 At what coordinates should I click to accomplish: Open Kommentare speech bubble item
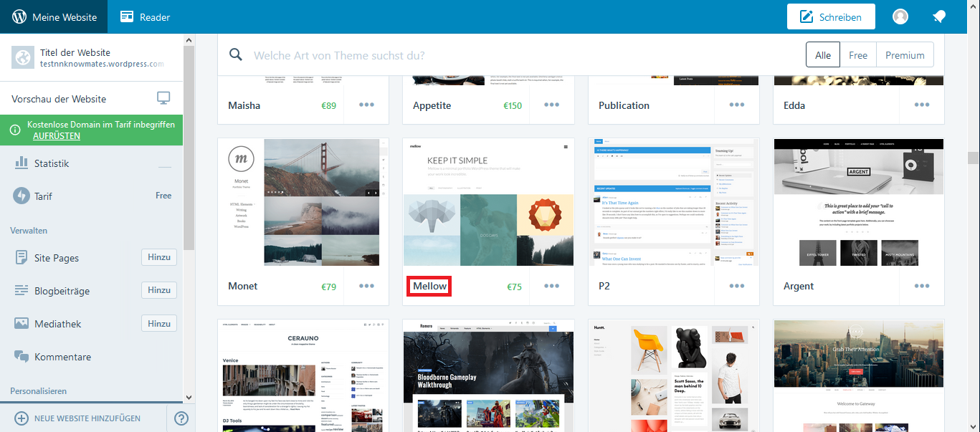(x=62, y=357)
